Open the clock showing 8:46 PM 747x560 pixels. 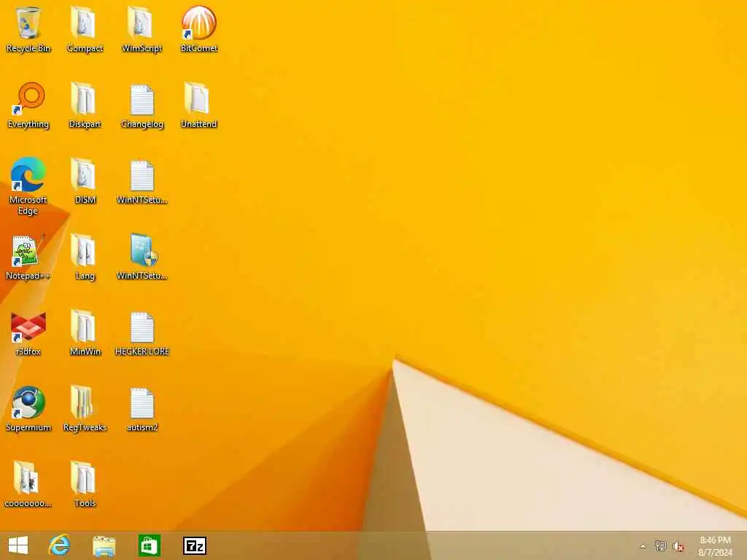pos(715,545)
